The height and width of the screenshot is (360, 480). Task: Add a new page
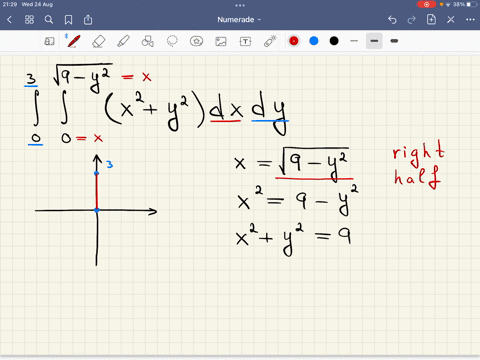[431, 20]
